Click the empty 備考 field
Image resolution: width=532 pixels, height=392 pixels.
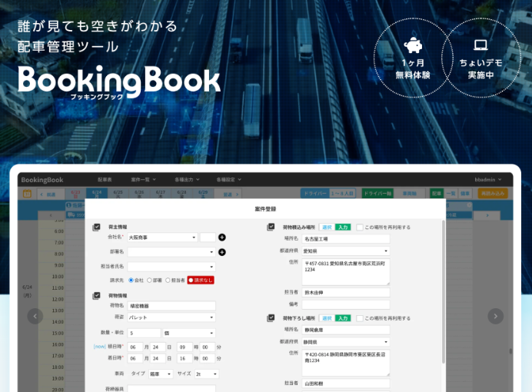pos(346,304)
